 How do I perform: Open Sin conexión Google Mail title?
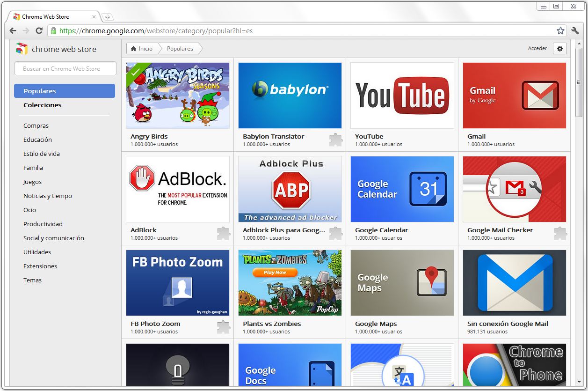(x=508, y=324)
